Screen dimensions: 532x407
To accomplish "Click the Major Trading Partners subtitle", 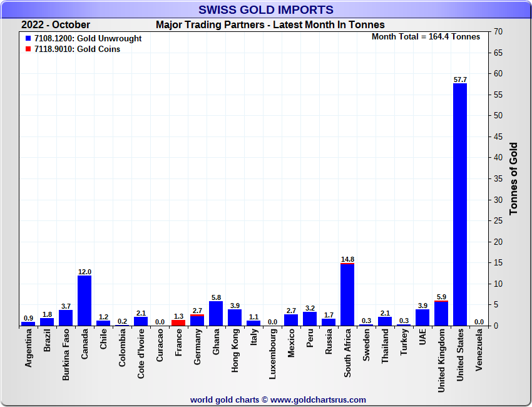I will pos(270,25).
